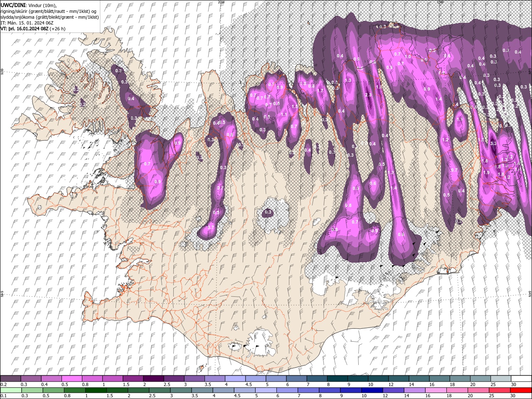This screenshot has height=399, width=532.
Task: Click the 20W longitude label
Action: (221, 2)
